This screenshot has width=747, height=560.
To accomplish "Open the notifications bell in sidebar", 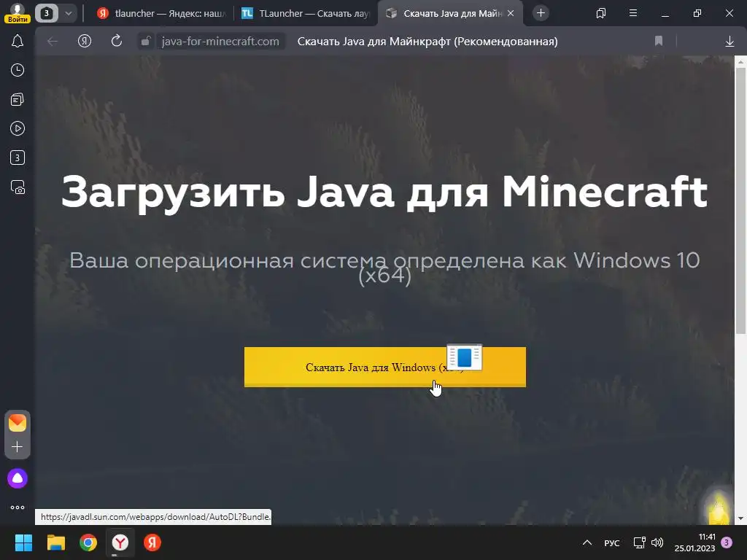I will pyautogui.click(x=18, y=42).
